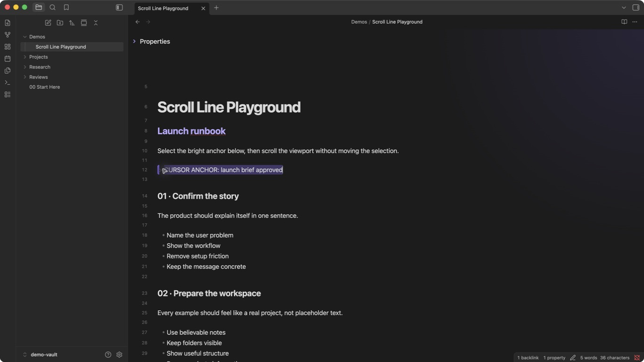This screenshot has height=362, width=644.
Task: Click the Keep folders visible bullet
Action: tap(194, 343)
